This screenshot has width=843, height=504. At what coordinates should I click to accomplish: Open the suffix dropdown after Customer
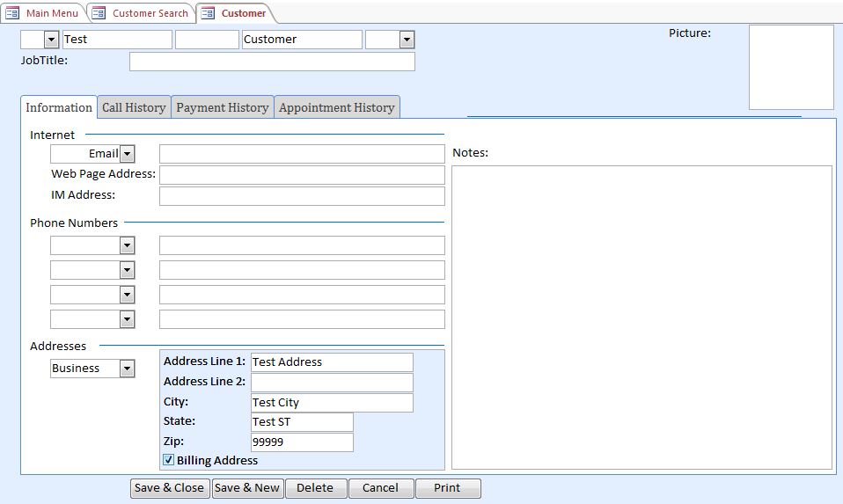pos(407,40)
